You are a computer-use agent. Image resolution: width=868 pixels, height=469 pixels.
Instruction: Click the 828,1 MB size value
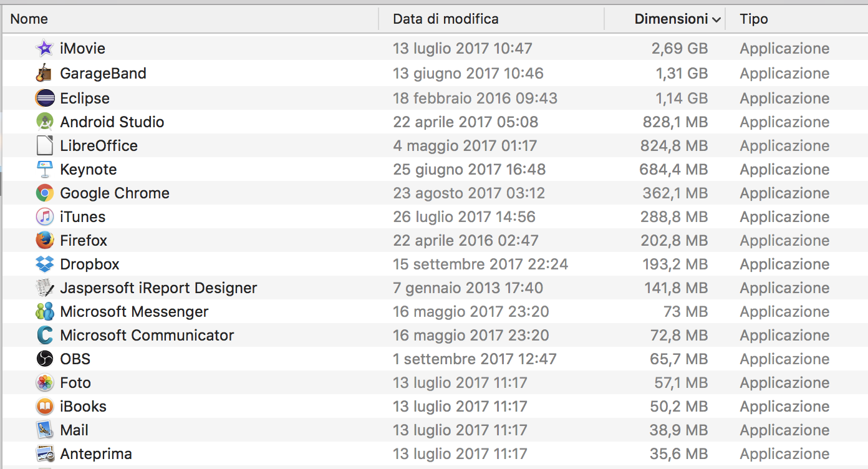[675, 122]
